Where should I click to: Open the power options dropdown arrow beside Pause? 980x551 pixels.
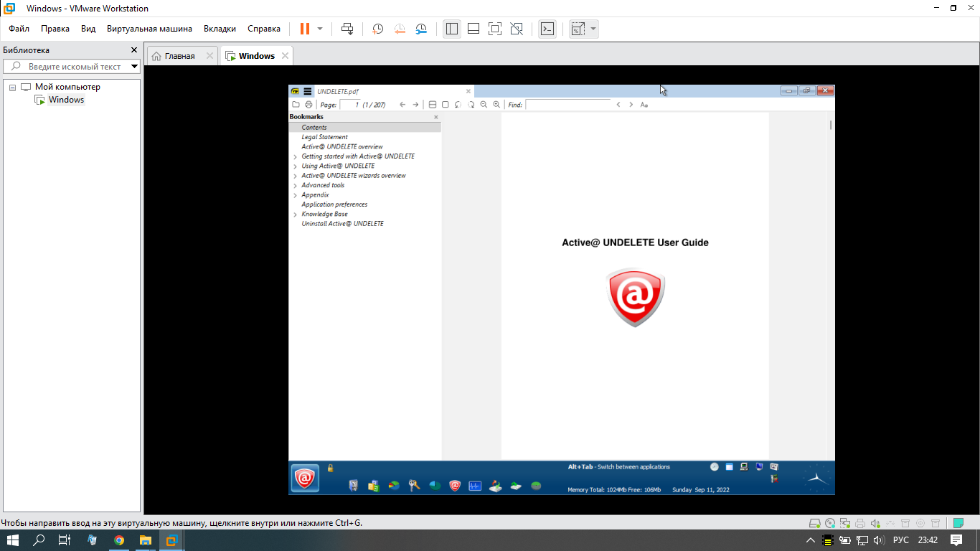click(320, 29)
